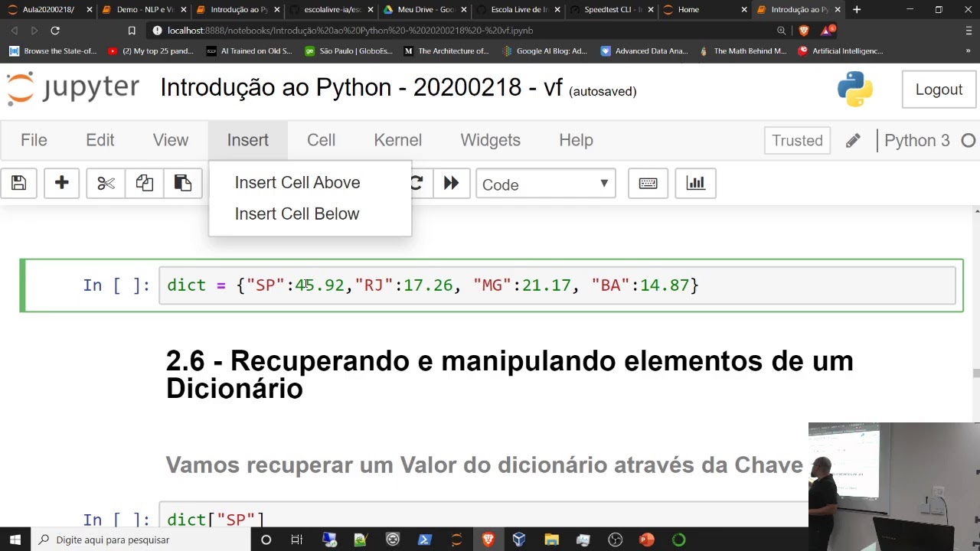Paste cells below icon
This screenshot has height=551, width=980.
[182, 184]
